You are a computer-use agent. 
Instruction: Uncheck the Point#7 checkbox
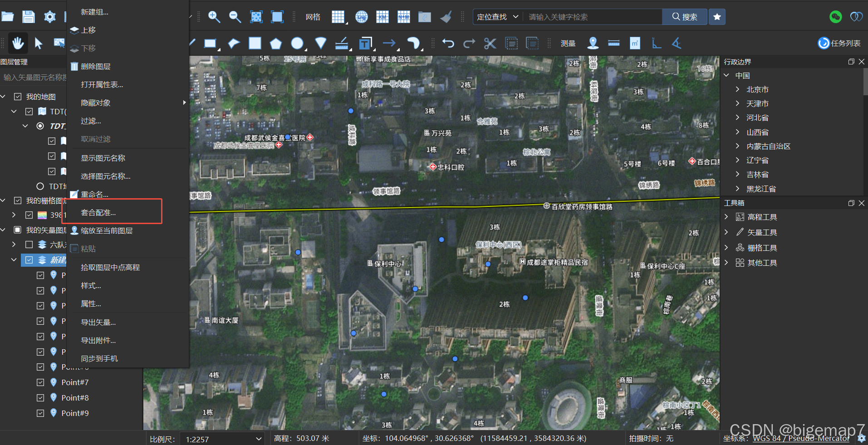(40, 382)
